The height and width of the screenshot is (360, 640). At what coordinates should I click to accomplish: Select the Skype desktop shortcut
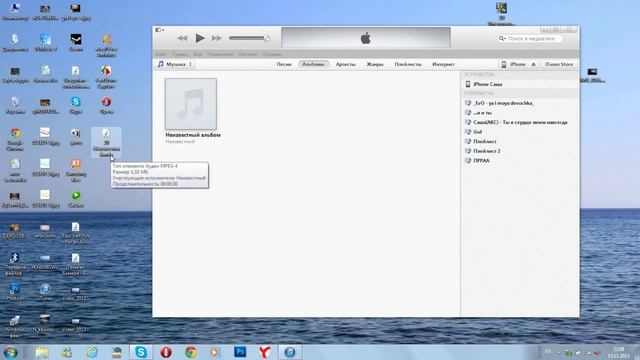(x=76, y=105)
